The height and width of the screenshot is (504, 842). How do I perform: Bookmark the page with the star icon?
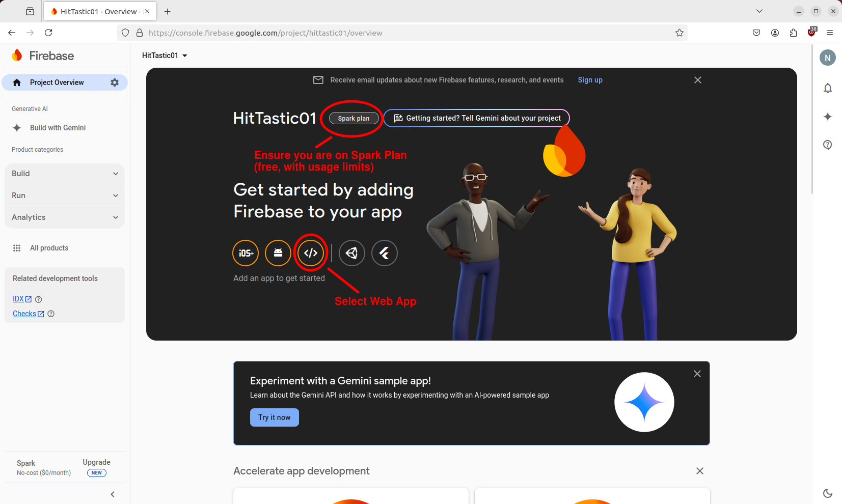point(679,33)
